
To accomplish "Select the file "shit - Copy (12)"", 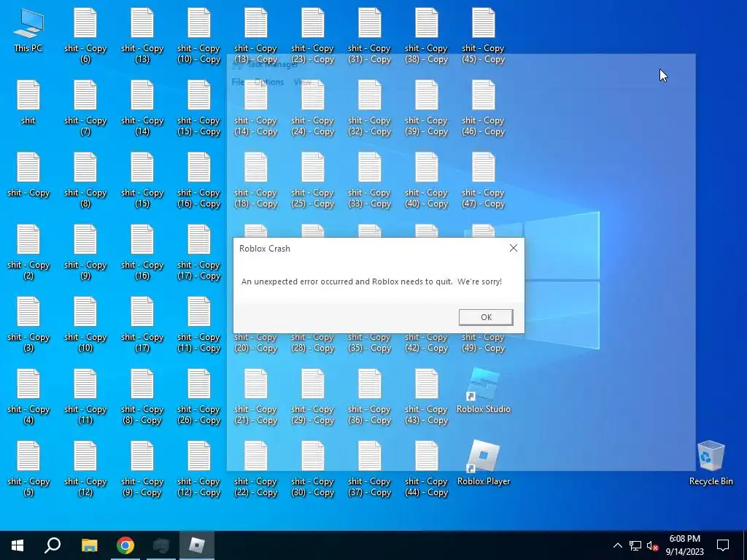I will tap(85, 469).
